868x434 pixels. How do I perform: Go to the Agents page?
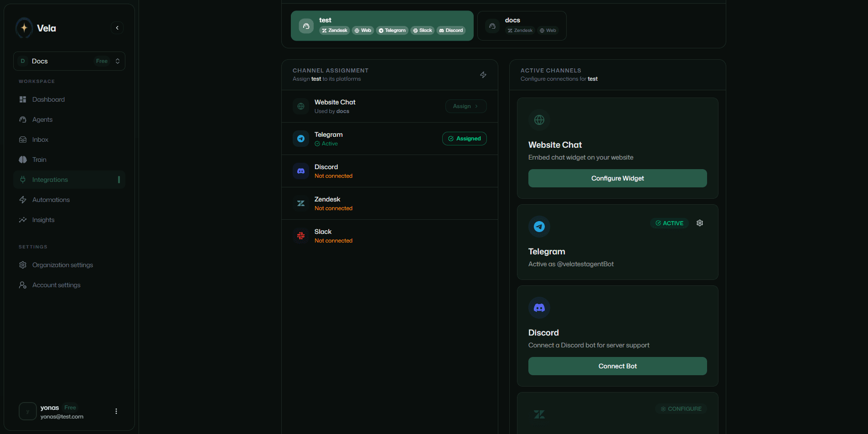pos(69,119)
